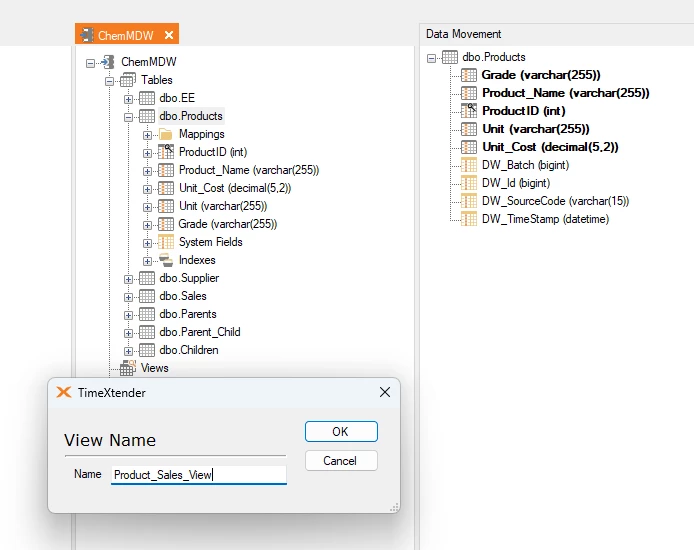Click the ProductID key field icon in the tree
Viewport: 694px width, 550px height.
[166, 152]
